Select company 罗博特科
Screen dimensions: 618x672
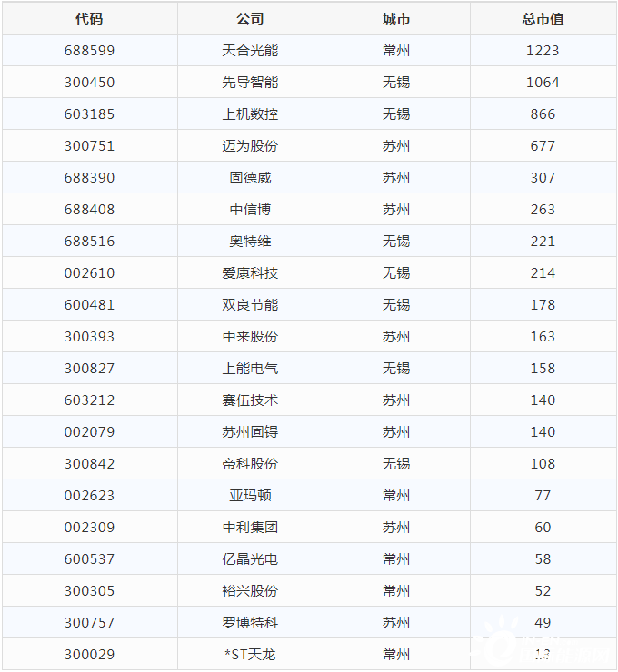click(x=251, y=622)
